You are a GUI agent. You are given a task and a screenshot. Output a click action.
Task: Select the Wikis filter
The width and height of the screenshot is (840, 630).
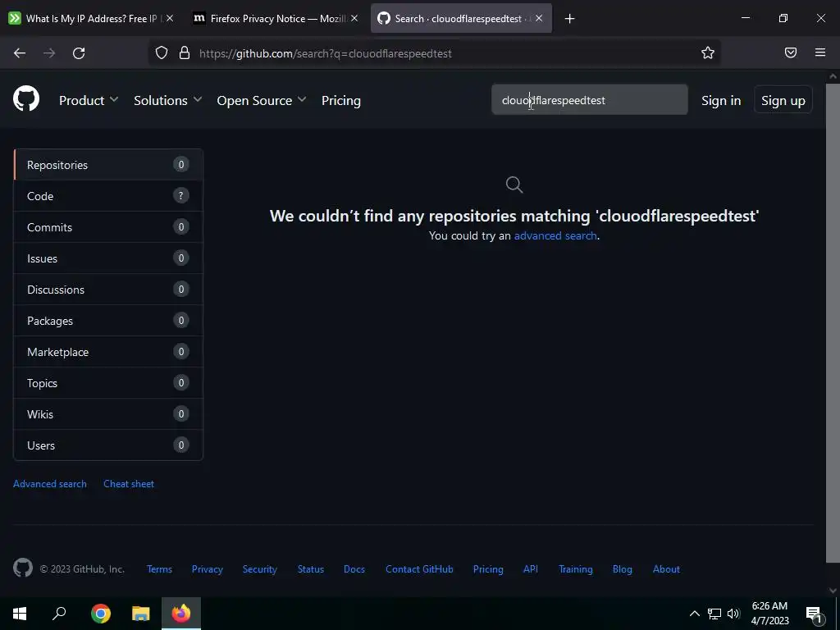(x=108, y=413)
